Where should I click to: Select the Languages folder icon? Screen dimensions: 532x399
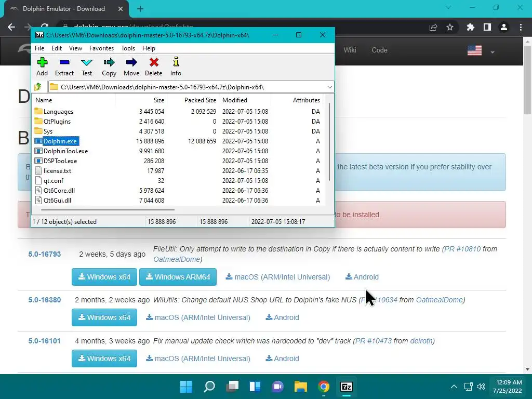pyautogui.click(x=38, y=111)
